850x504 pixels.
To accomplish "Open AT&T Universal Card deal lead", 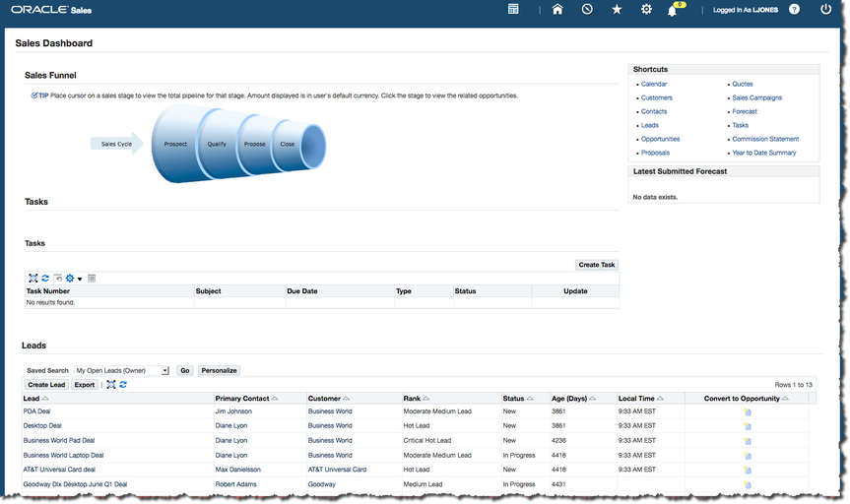I will point(59,470).
